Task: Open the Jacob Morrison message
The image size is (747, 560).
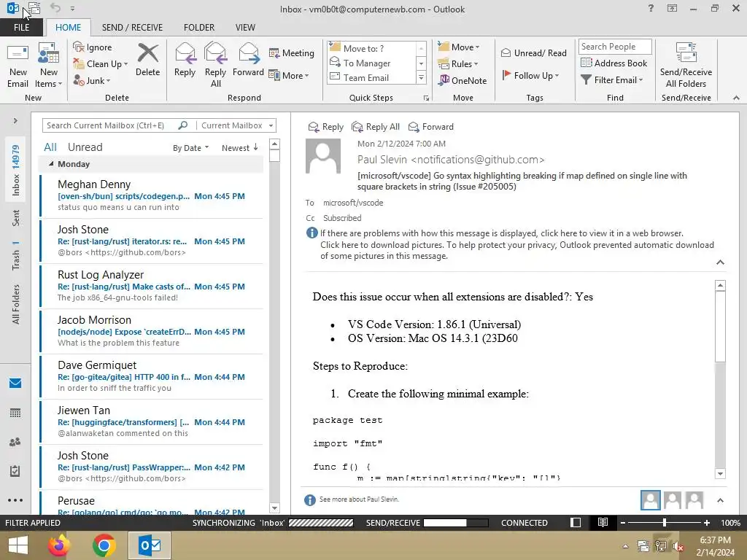Action: pos(152,331)
